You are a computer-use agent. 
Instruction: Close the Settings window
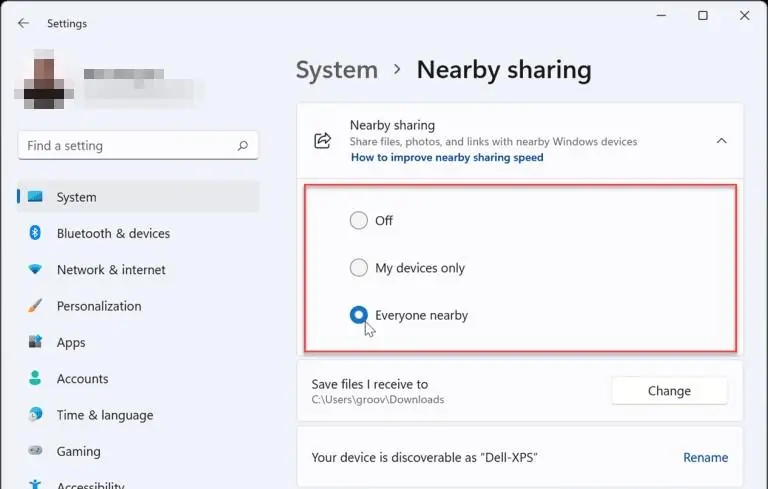(x=744, y=16)
